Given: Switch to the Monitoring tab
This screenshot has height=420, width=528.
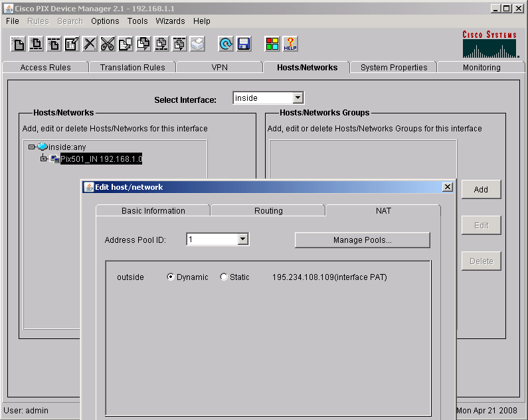Looking at the screenshot, I should pyautogui.click(x=482, y=67).
